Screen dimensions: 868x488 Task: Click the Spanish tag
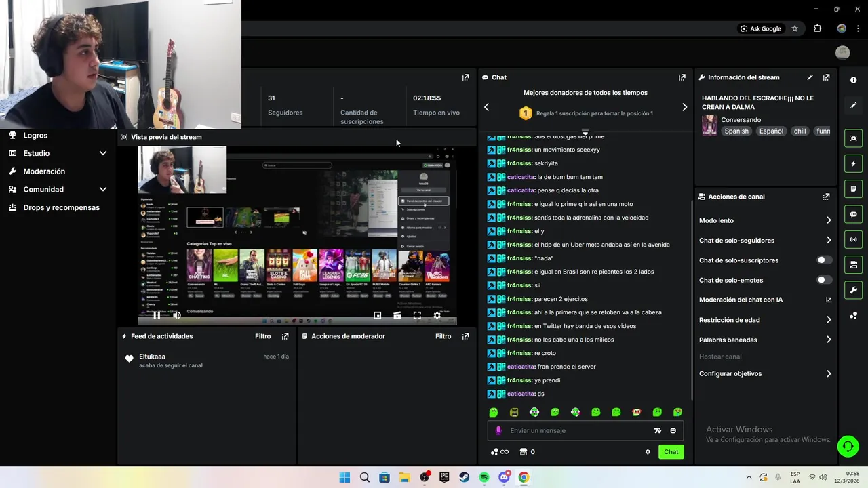(736, 131)
